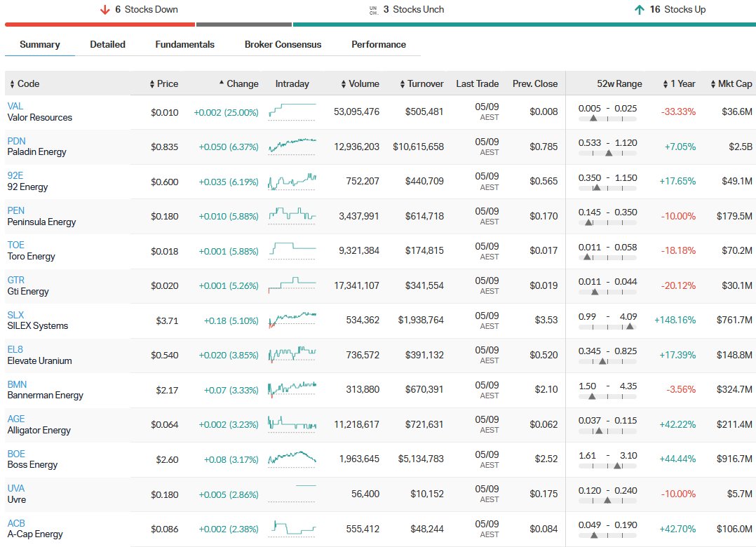The image size is (756, 547).
Task: Select Peninsula Energy market cap $179.5M
Action: pyautogui.click(x=734, y=217)
